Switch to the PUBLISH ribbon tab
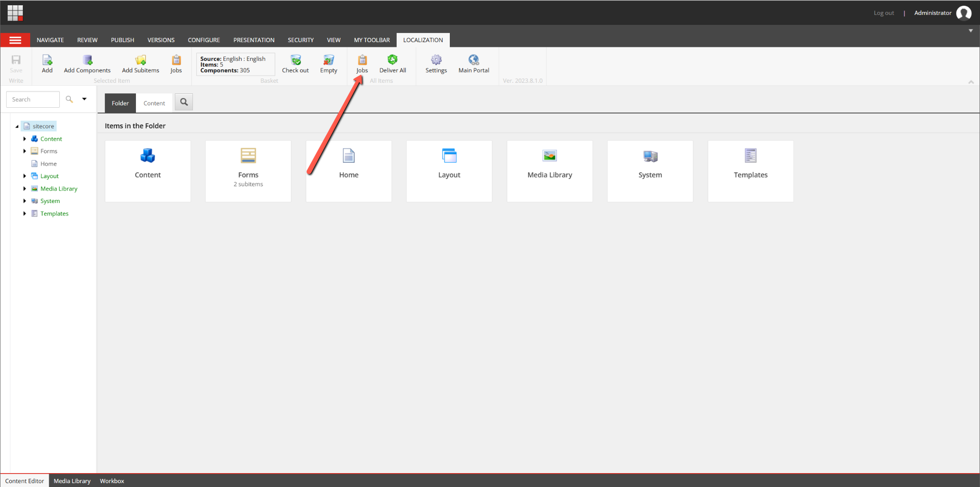The image size is (980, 487). click(x=122, y=40)
